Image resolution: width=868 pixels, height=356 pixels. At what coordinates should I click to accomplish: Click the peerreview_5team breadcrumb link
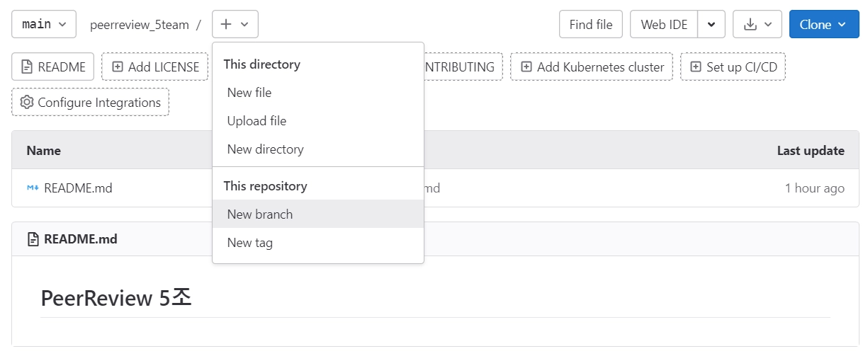click(139, 25)
